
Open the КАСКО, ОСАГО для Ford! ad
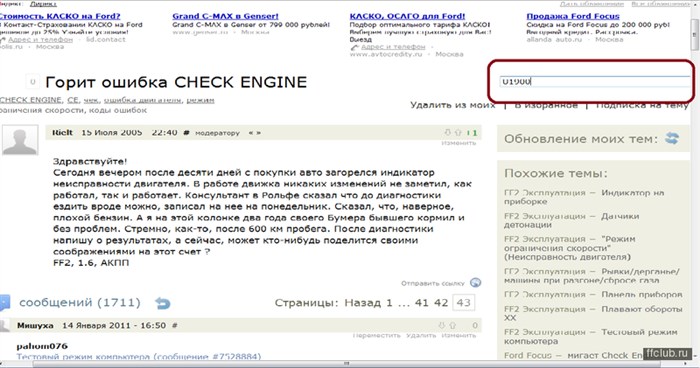[407, 16]
